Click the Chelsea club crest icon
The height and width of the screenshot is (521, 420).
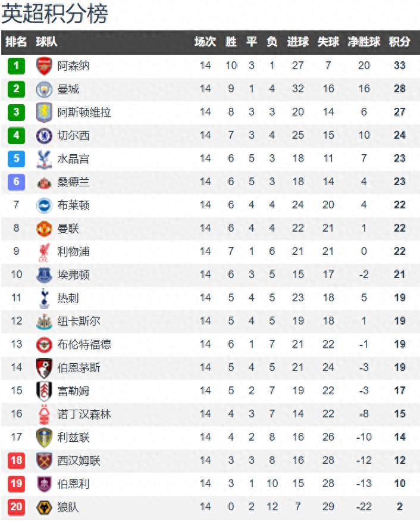coord(44,135)
